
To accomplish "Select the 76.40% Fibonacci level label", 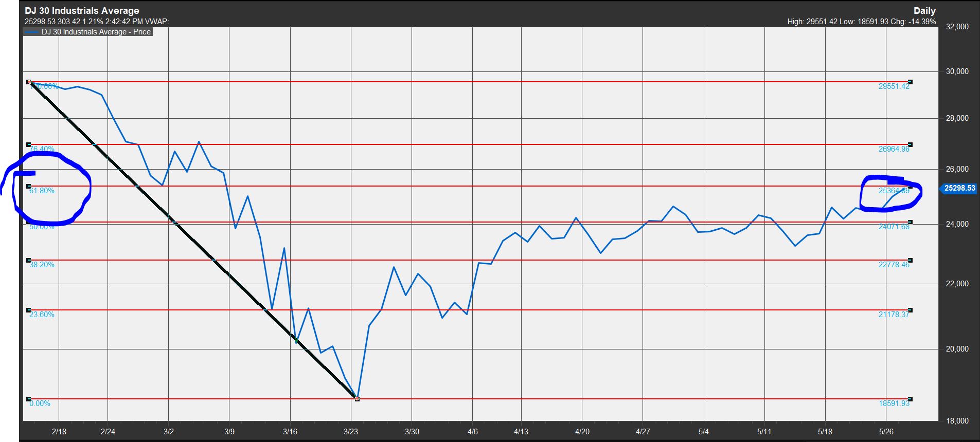I will [x=42, y=149].
